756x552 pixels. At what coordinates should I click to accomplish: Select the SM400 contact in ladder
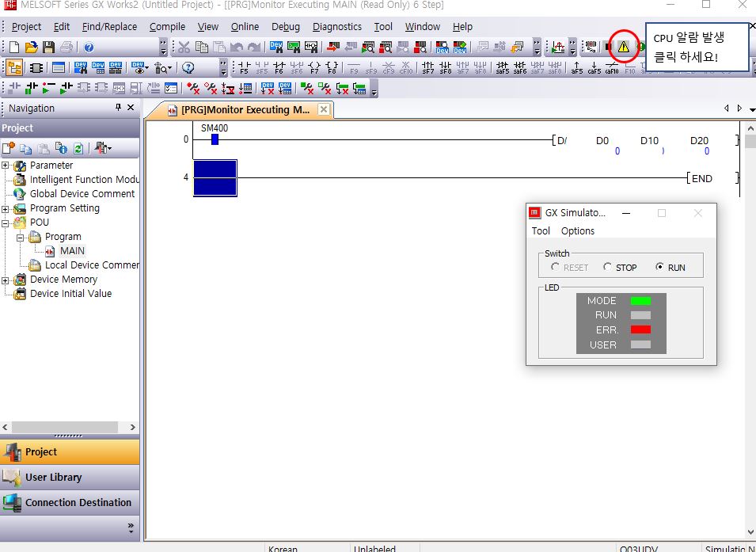coord(215,139)
